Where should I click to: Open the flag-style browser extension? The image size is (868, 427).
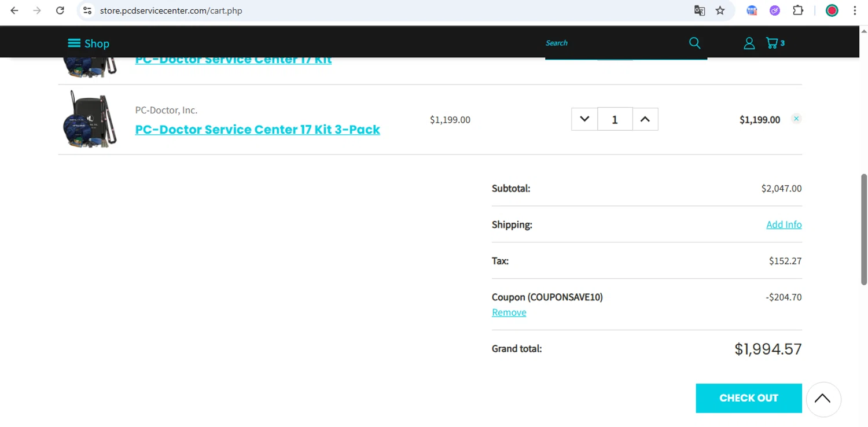pos(752,10)
